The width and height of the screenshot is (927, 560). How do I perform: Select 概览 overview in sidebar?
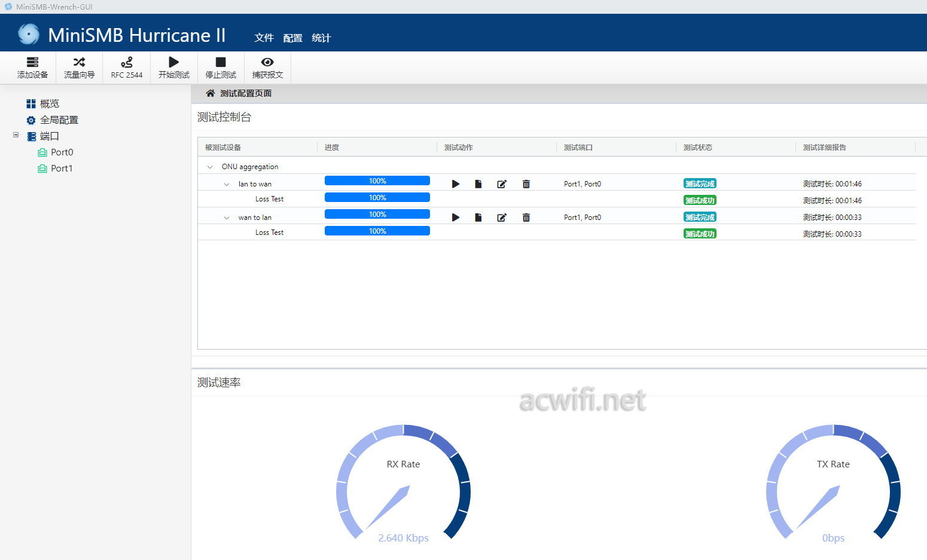[50, 103]
